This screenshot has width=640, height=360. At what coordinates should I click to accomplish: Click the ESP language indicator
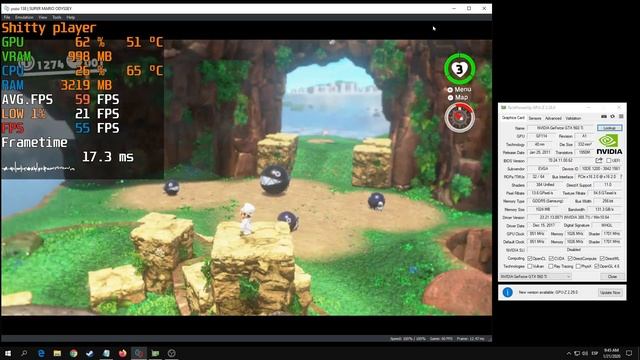click(595, 353)
